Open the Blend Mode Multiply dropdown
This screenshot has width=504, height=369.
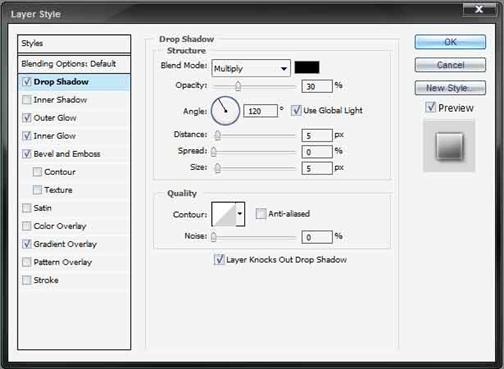click(251, 68)
